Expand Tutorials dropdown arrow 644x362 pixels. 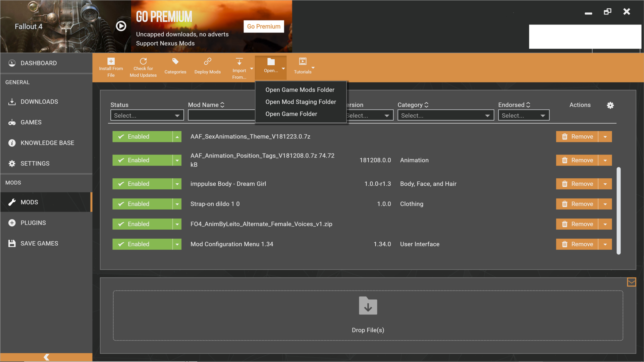pos(313,67)
